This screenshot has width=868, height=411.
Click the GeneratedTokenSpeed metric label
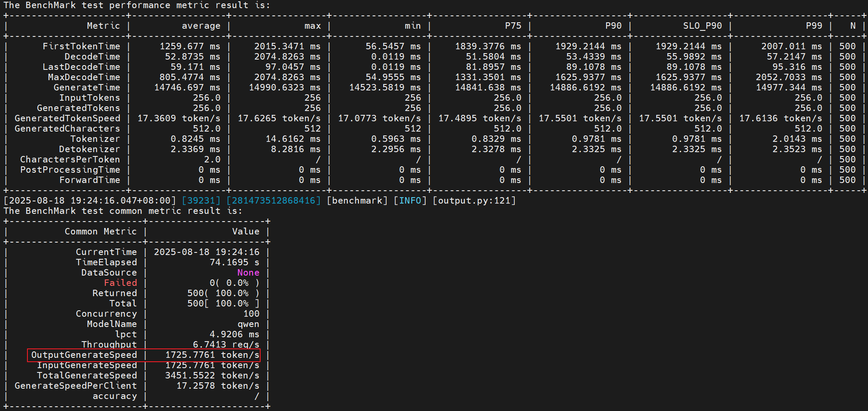point(67,118)
